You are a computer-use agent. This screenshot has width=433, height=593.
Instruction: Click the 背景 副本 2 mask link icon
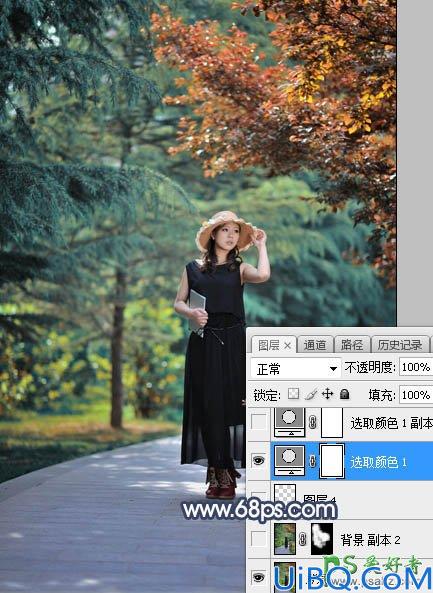[303, 539]
